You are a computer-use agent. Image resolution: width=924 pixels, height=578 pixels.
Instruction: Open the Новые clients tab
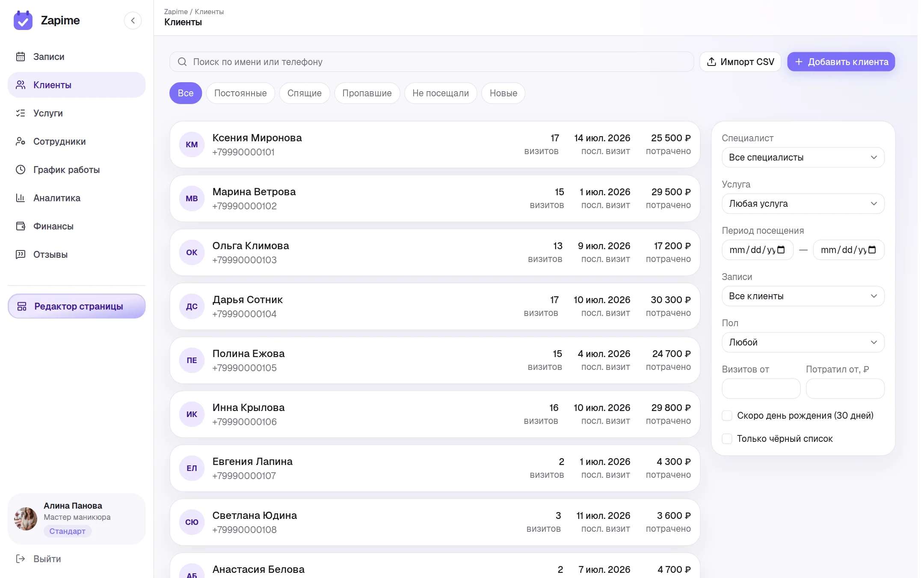pos(503,93)
